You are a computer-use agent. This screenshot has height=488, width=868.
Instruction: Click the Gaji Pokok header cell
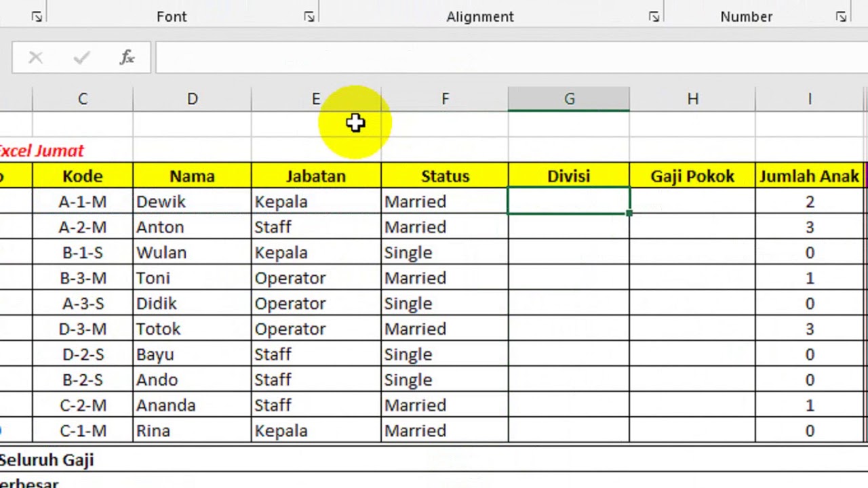tap(692, 176)
